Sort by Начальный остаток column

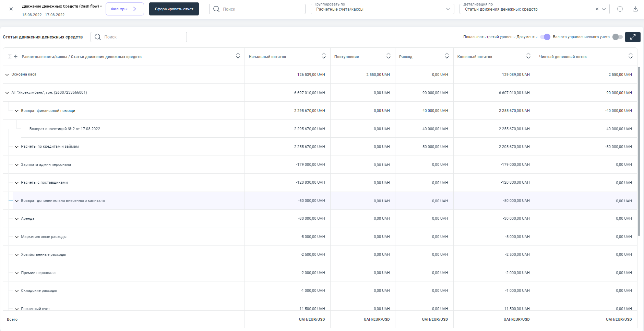323,56
